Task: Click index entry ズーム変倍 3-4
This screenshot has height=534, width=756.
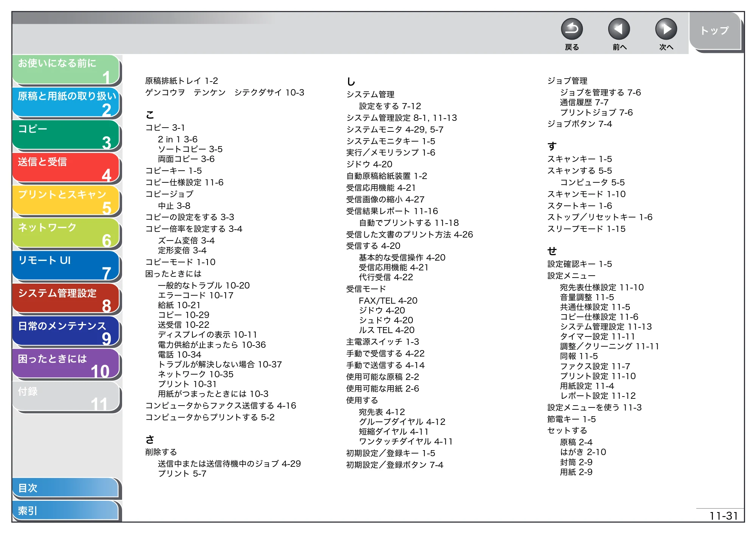Action: pyautogui.click(x=186, y=241)
